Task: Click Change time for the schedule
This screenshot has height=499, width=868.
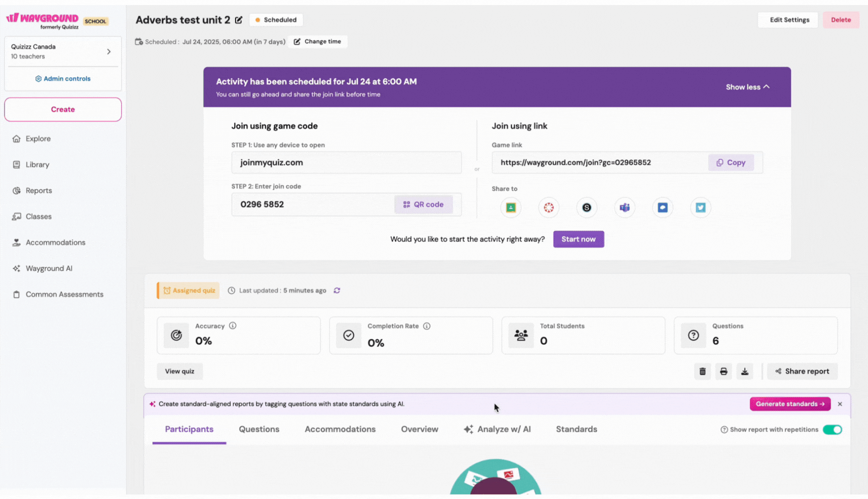Action: click(317, 42)
